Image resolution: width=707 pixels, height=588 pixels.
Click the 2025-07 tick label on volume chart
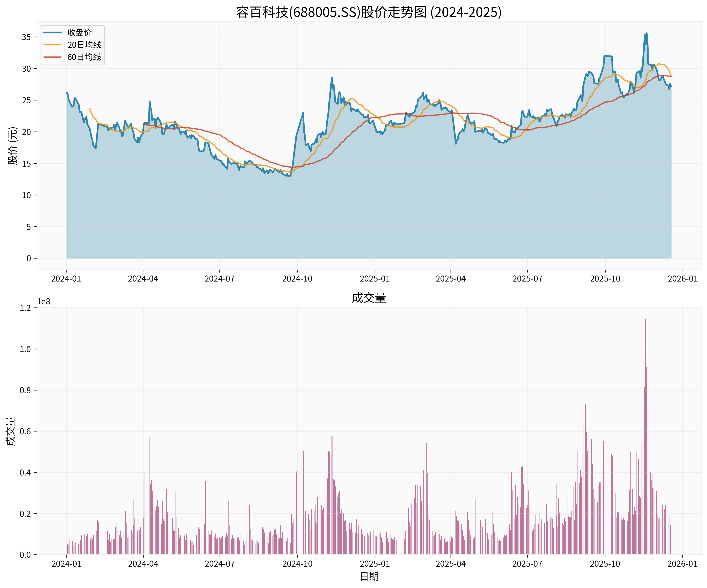[527, 564]
